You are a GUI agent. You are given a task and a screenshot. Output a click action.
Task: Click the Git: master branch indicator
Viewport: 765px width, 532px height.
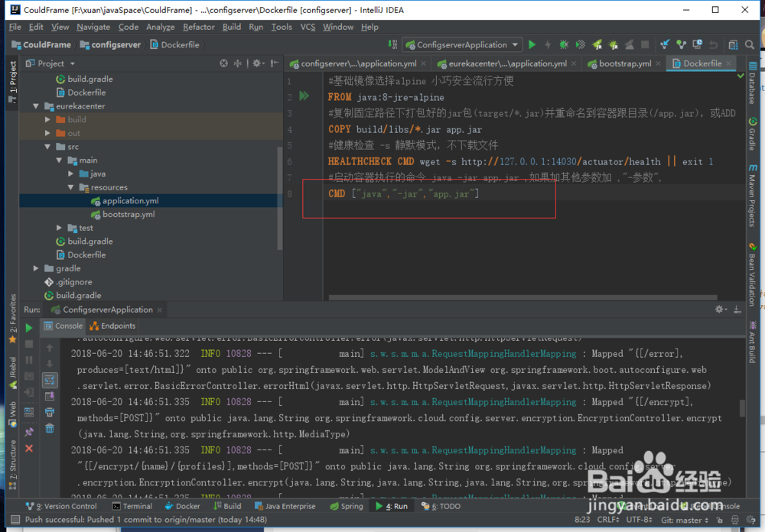point(683,520)
